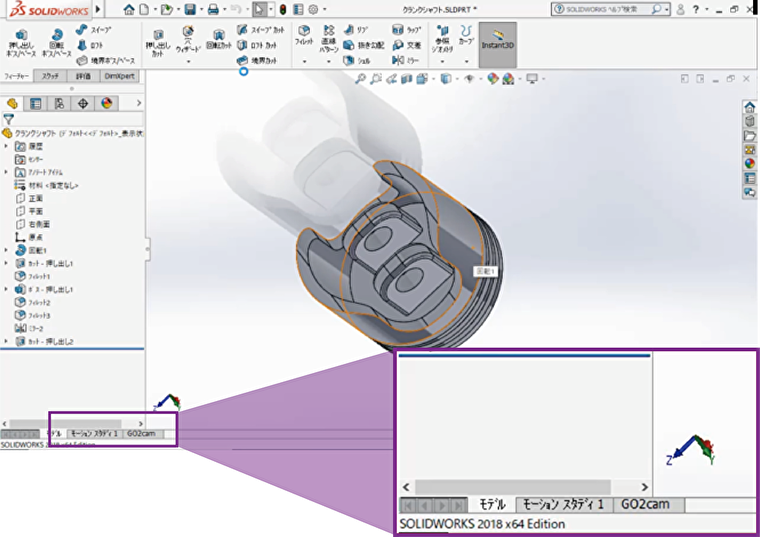The width and height of the screenshot is (760, 537).
Task: Open the ConfigurationManager tab icon
Action: 59,103
